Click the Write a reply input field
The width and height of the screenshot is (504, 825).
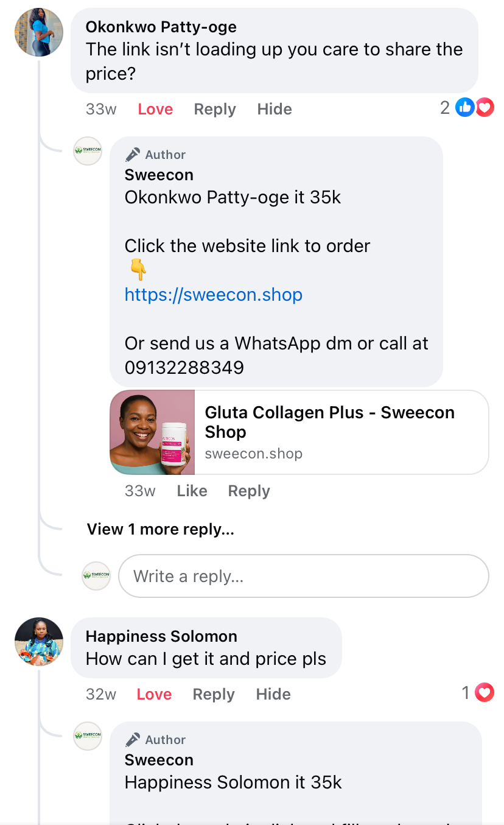(303, 575)
